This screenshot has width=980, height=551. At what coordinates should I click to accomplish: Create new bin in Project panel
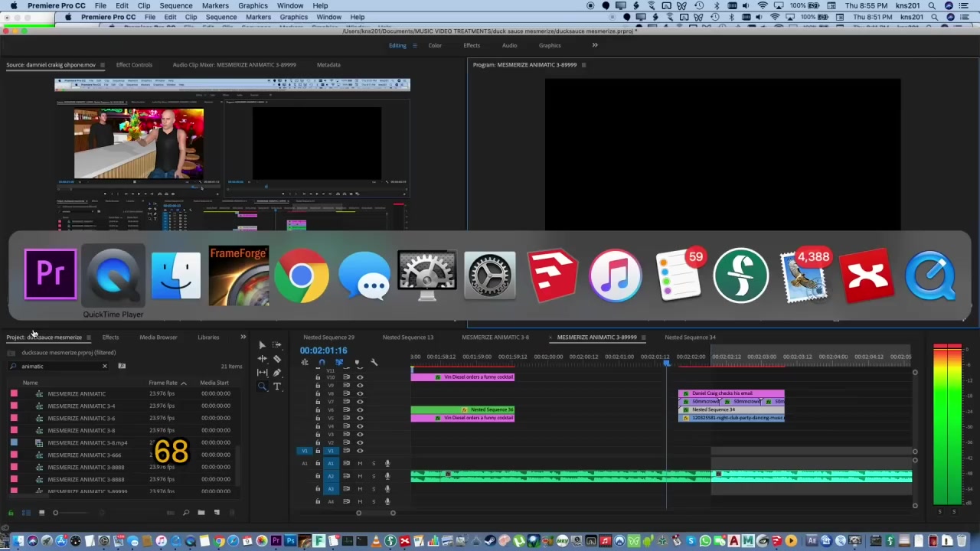pyautogui.click(x=201, y=513)
